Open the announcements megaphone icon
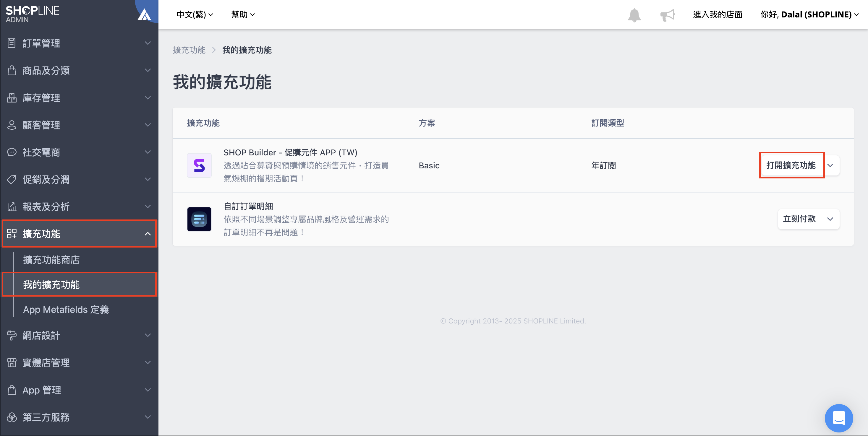The width and height of the screenshot is (868, 436). (x=668, y=15)
